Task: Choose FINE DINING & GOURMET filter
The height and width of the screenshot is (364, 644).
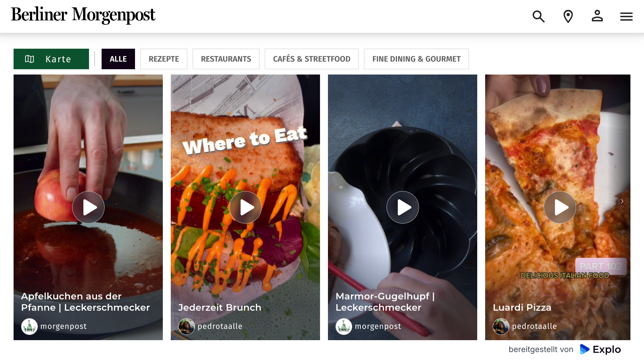Action: pyautogui.click(x=416, y=59)
